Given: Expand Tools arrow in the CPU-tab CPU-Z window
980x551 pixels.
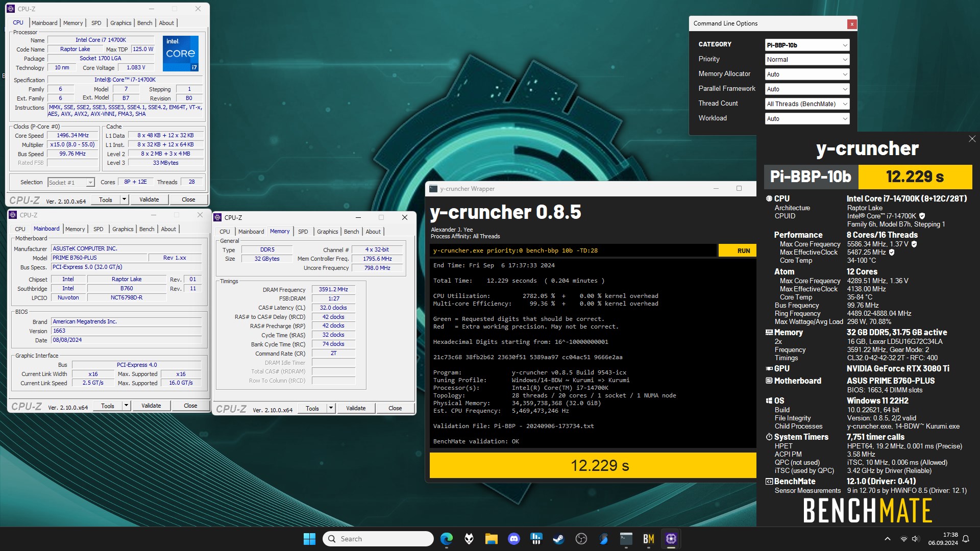Looking at the screenshot, I should [x=124, y=199].
